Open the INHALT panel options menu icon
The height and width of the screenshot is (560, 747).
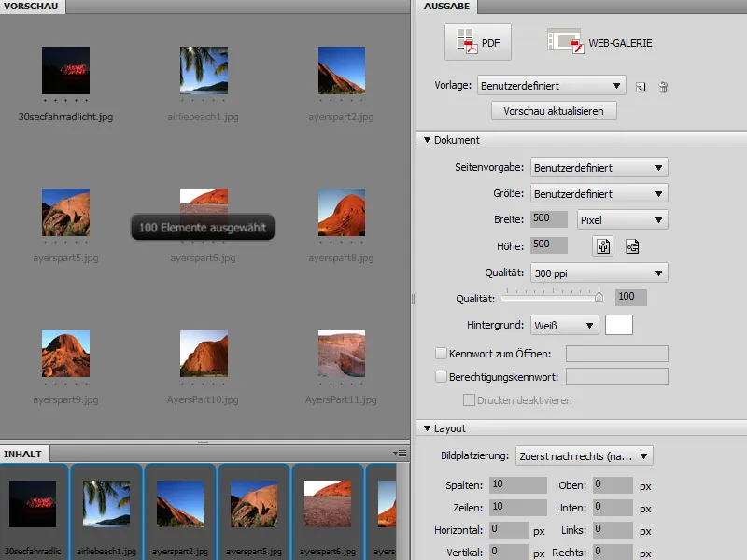point(400,454)
